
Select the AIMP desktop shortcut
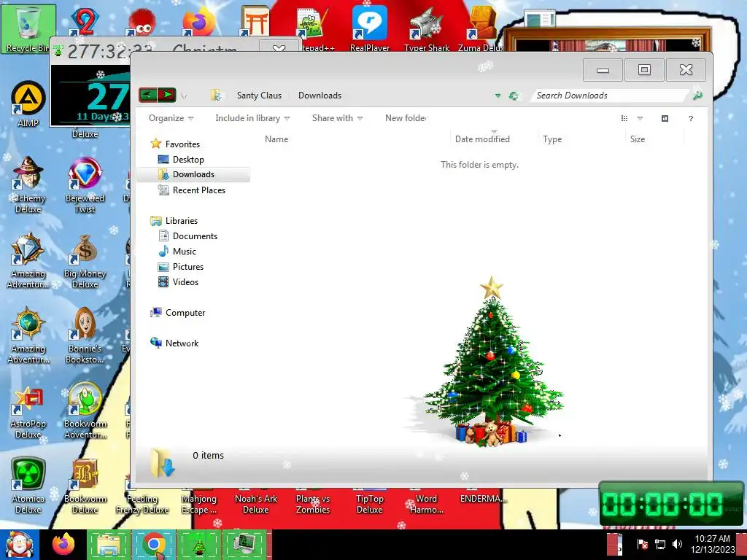click(28, 104)
